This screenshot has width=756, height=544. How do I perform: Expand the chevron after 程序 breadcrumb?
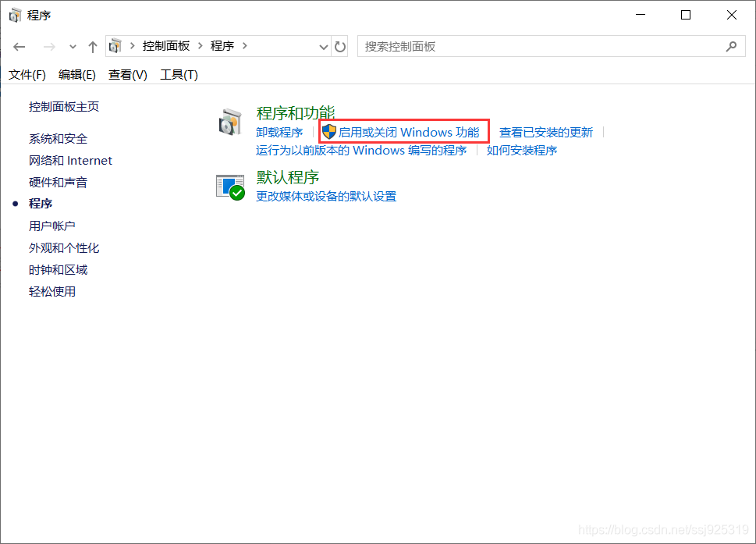click(245, 46)
